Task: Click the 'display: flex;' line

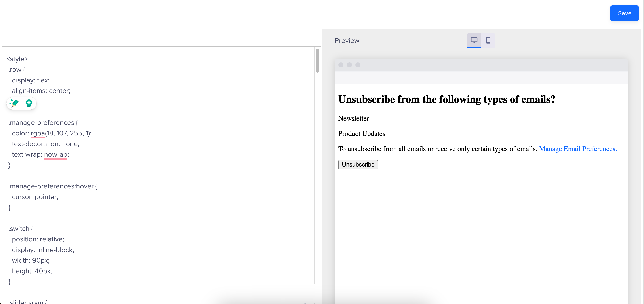Action: click(31, 80)
